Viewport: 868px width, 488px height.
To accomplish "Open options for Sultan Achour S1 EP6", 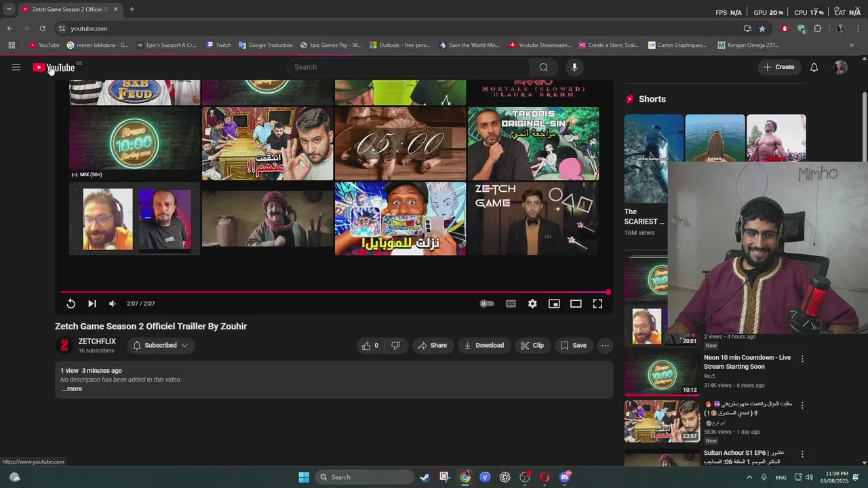I will (x=802, y=454).
